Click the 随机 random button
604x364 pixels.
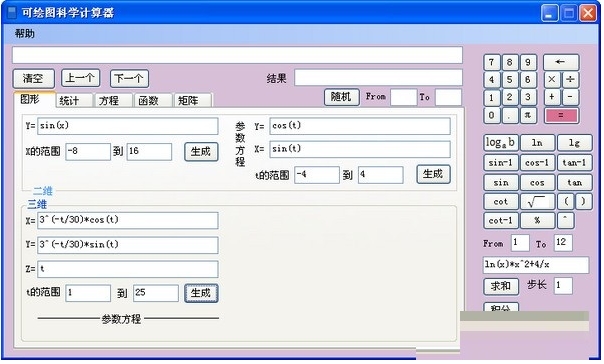[x=341, y=97]
